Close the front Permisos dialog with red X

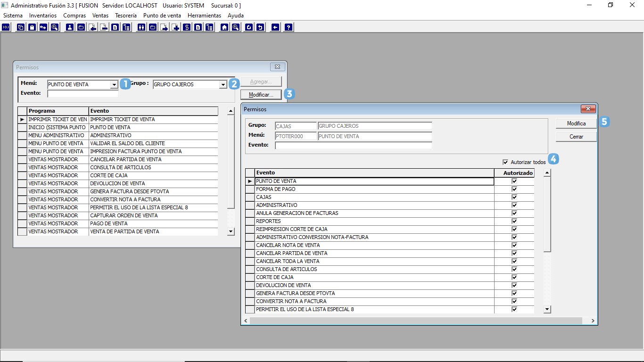pyautogui.click(x=588, y=109)
